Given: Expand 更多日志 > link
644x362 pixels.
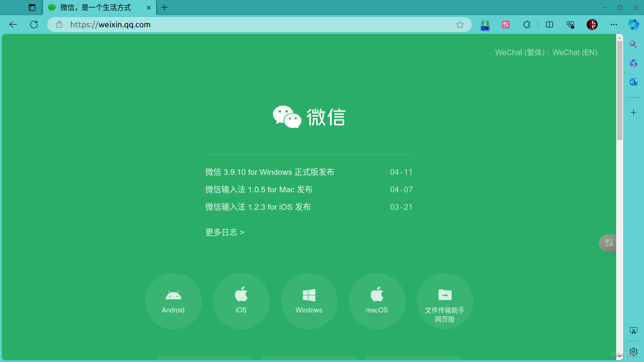Looking at the screenshot, I should point(225,232).
